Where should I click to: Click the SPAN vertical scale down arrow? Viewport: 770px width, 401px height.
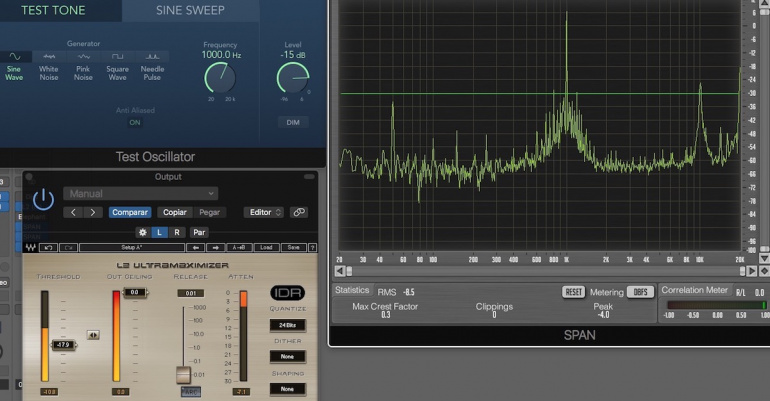pyautogui.click(x=764, y=258)
